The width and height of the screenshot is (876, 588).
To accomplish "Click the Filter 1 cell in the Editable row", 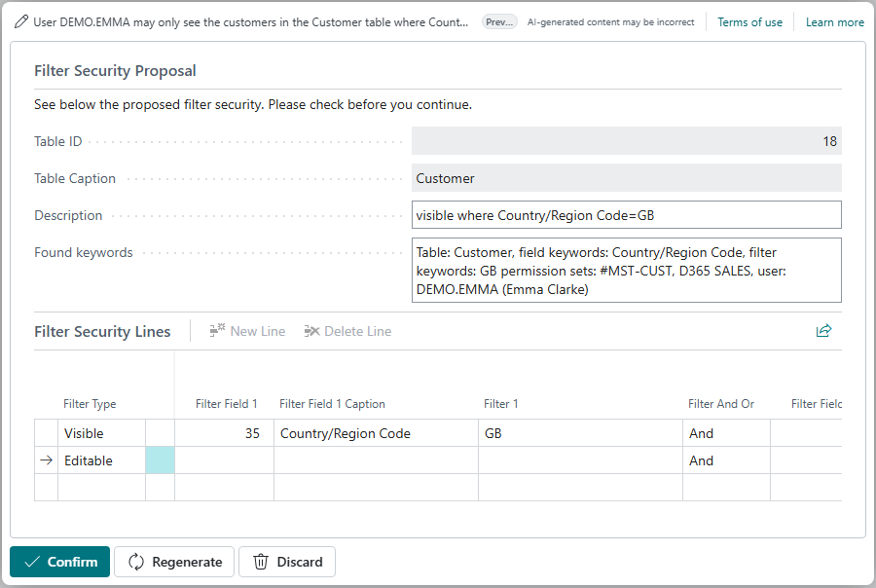I will pyautogui.click(x=580, y=460).
